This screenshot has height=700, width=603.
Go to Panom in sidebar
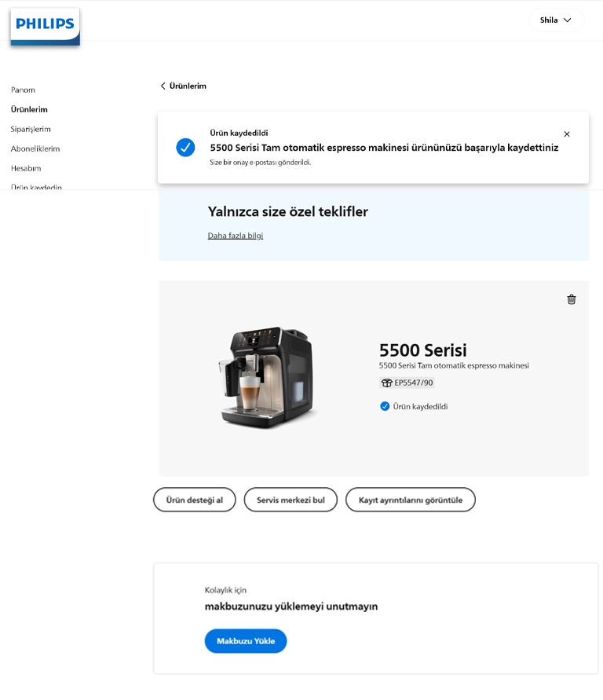[23, 90]
